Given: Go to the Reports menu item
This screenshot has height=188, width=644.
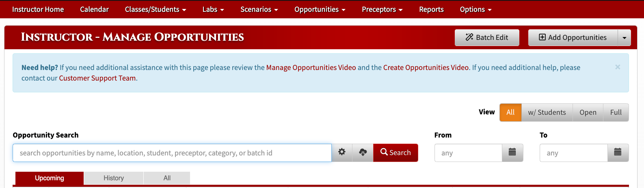Looking at the screenshot, I should [x=431, y=9].
